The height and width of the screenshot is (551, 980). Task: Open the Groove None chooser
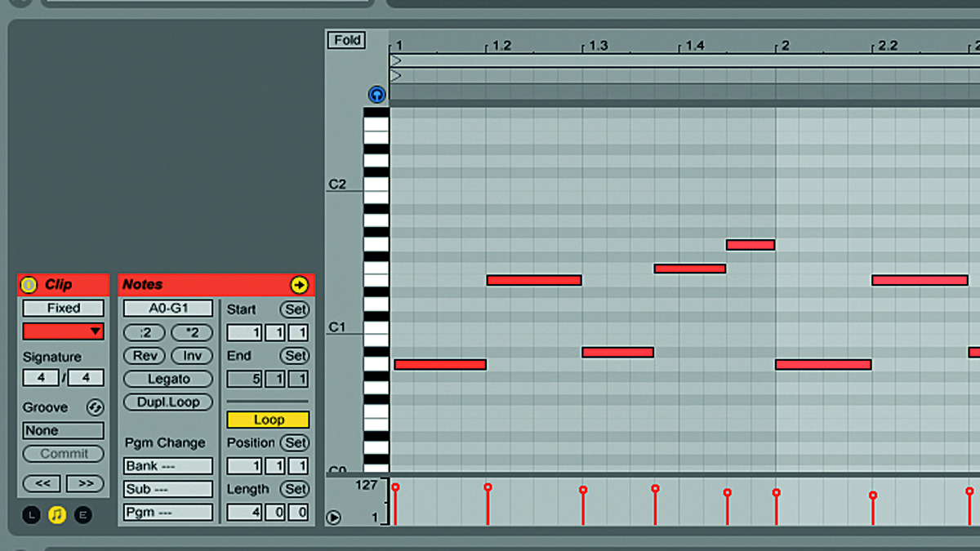pyautogui.click(x=64, y=431)
